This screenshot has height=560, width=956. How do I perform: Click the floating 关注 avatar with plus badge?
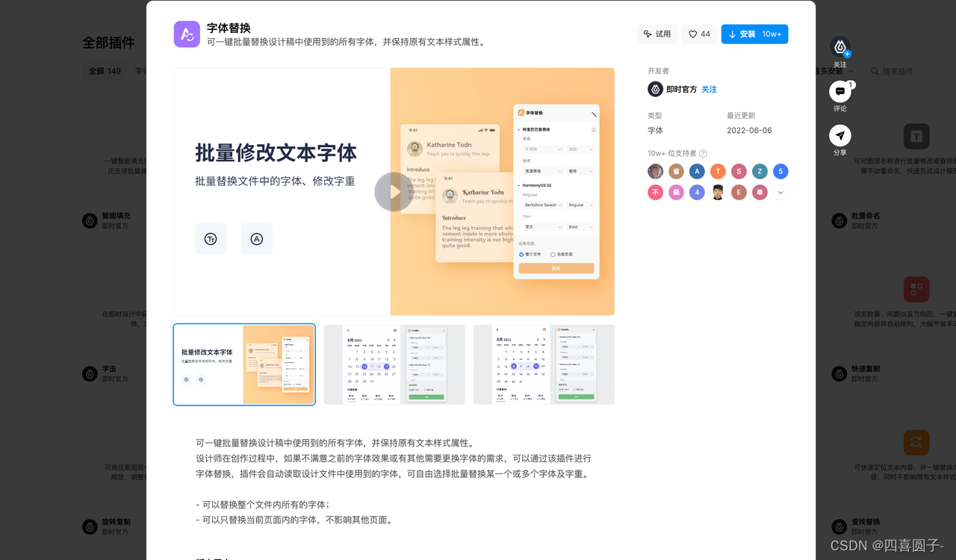point(840,47)
